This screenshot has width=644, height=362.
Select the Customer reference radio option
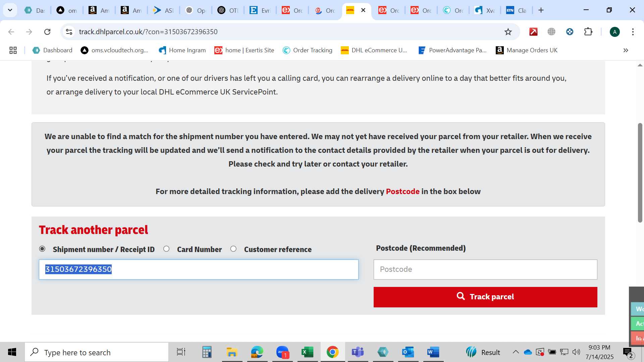(233, 249)
